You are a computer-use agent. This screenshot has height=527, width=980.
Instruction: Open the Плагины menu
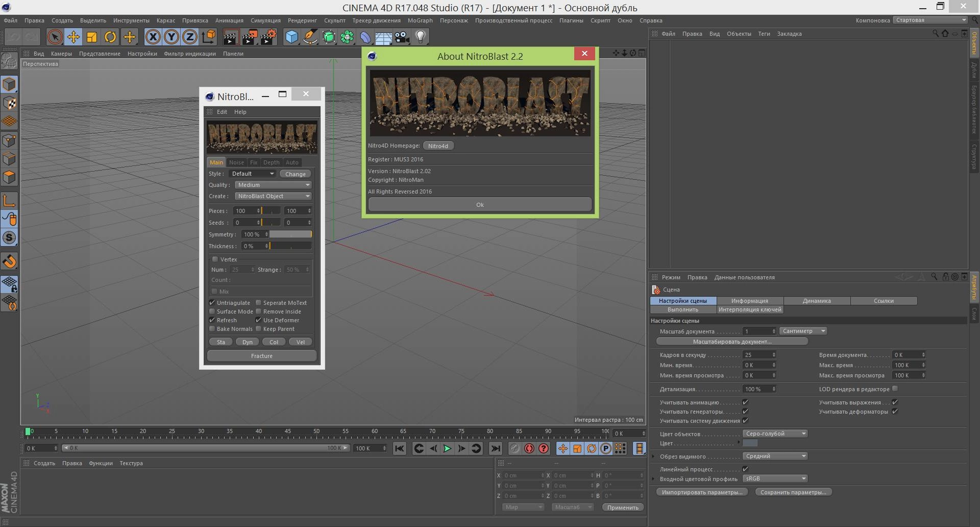pyautogui.click(x=571, y=20)
